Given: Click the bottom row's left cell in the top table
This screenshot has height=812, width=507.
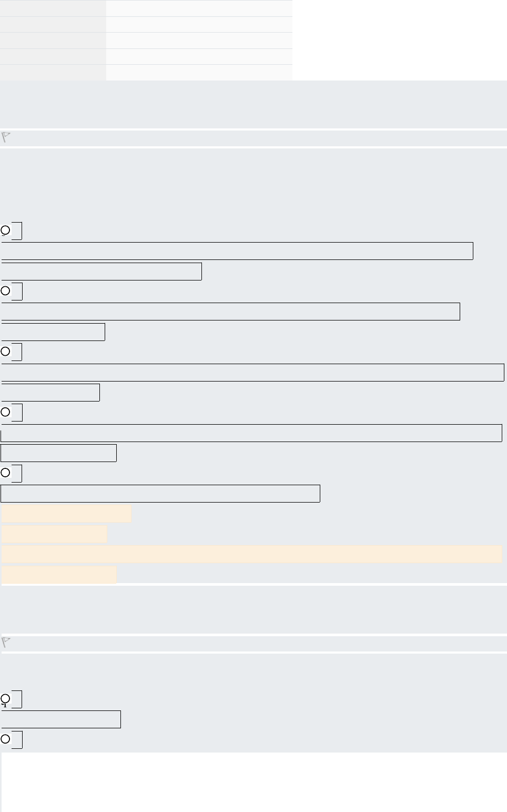Looking at the screenshot, I should click(53, 73).
